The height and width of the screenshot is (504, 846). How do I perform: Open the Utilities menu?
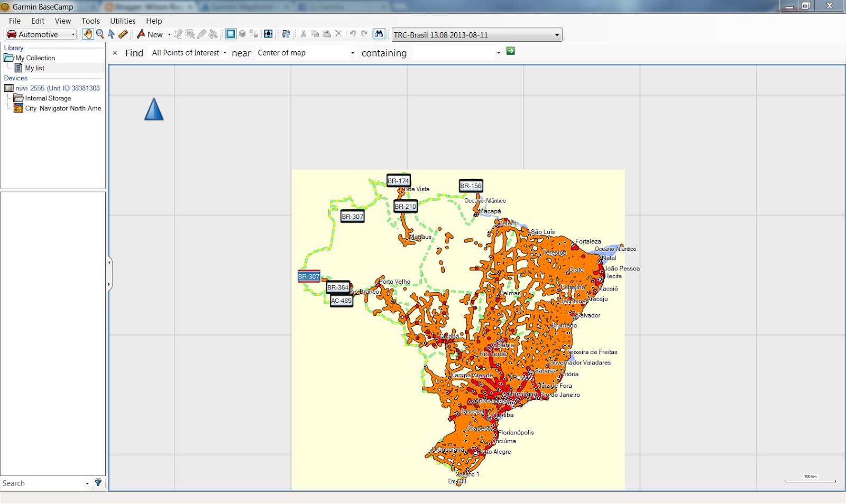(123, 21)
